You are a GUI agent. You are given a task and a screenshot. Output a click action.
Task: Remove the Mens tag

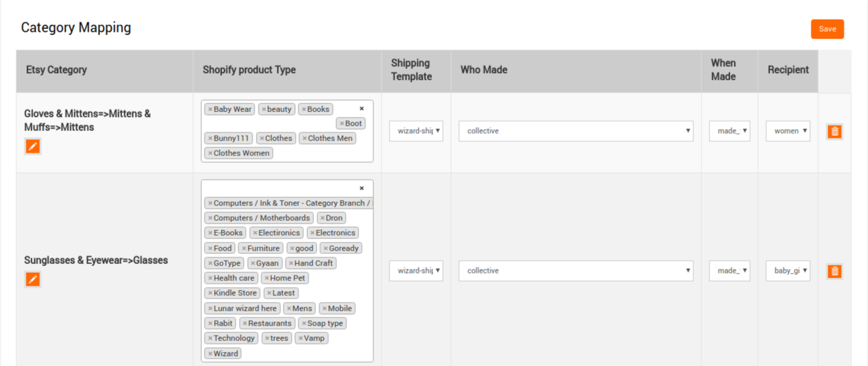[288, 309]
